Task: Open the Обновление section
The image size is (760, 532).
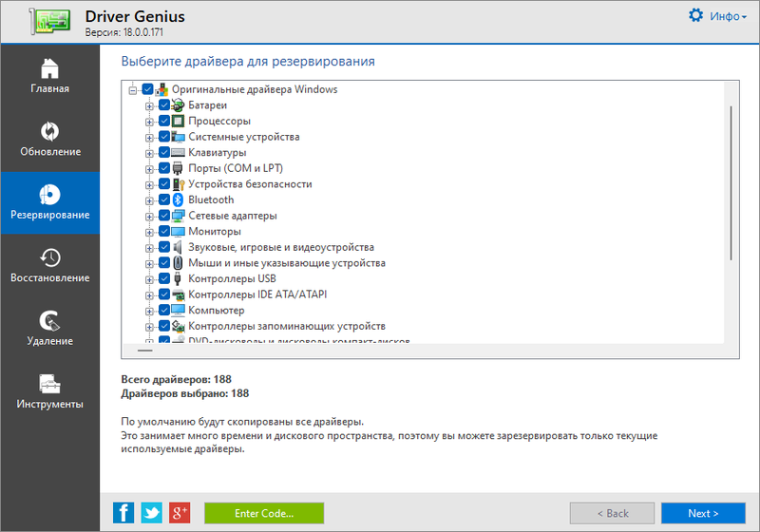Action: 49,140
